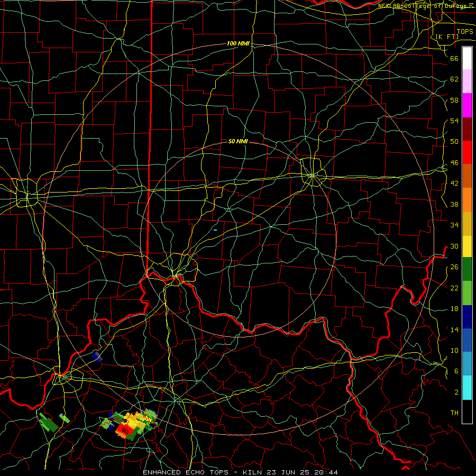Click the NEXLAB College of DuPage credit text

pyautogui.click(x=426, y=5)
